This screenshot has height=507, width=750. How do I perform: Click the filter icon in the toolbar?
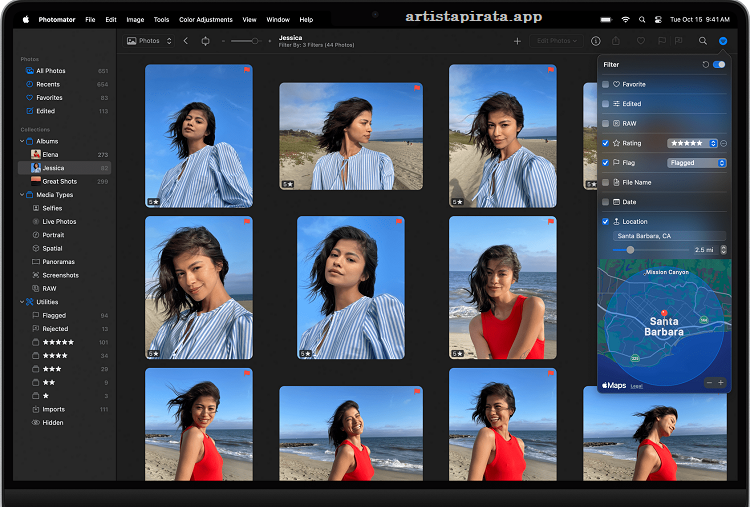point(722,41)
